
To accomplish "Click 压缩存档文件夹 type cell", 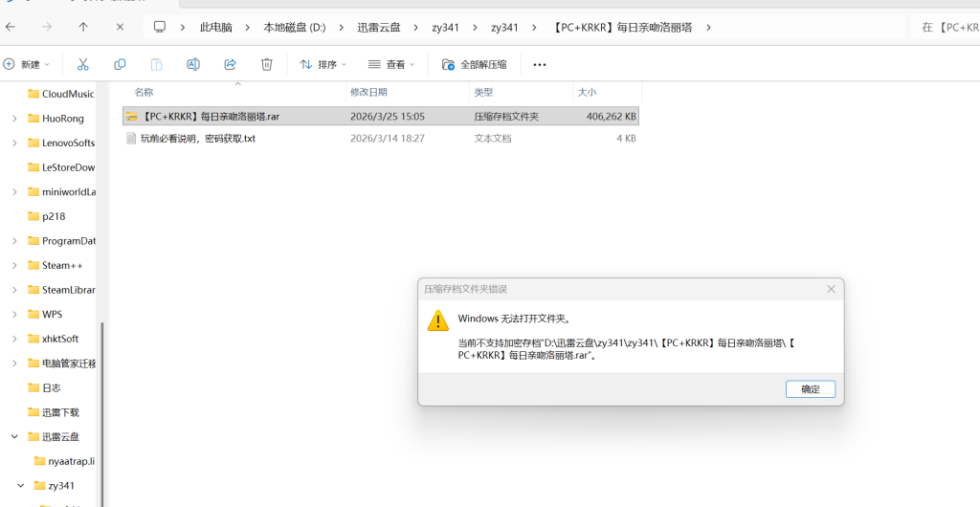I will click(x=506, y=116).
